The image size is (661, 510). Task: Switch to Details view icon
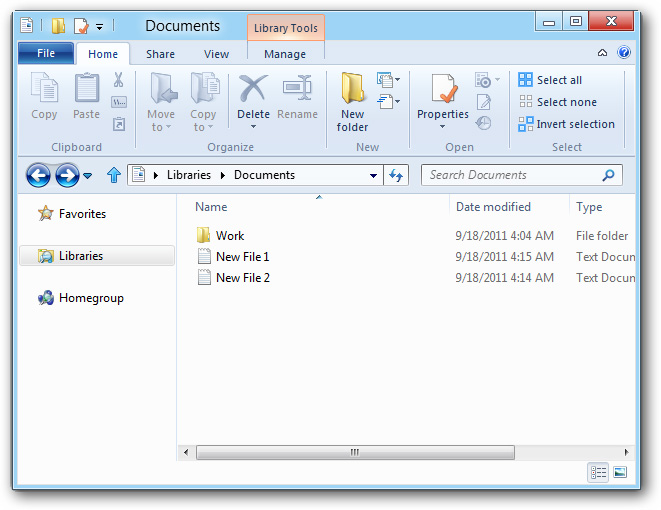[x=598, y=472]
